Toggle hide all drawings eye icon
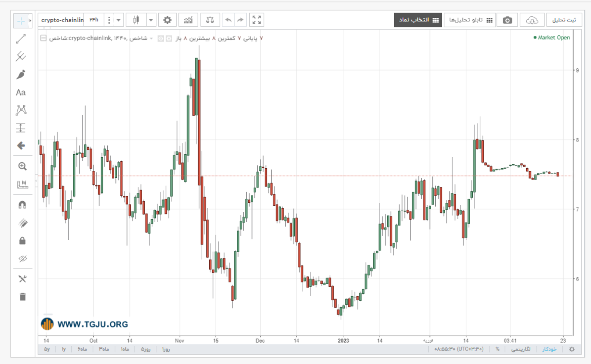This screenshot has width=591, height=364. 23,259
